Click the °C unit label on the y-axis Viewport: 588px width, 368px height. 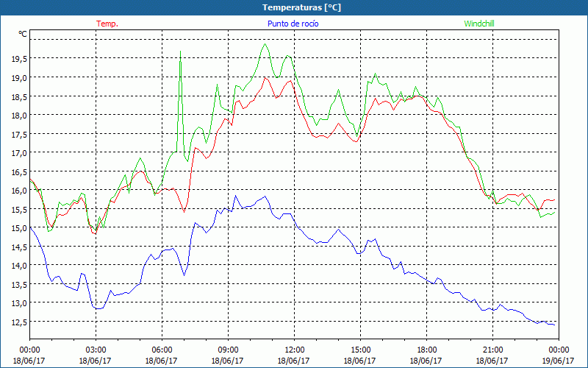(23, 34)
